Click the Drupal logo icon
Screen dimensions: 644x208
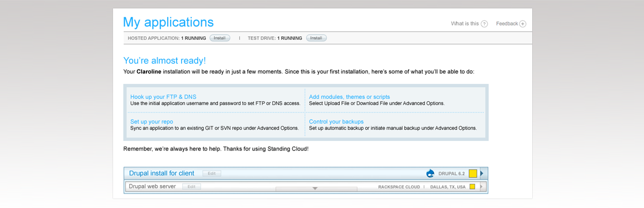[430, 173]
